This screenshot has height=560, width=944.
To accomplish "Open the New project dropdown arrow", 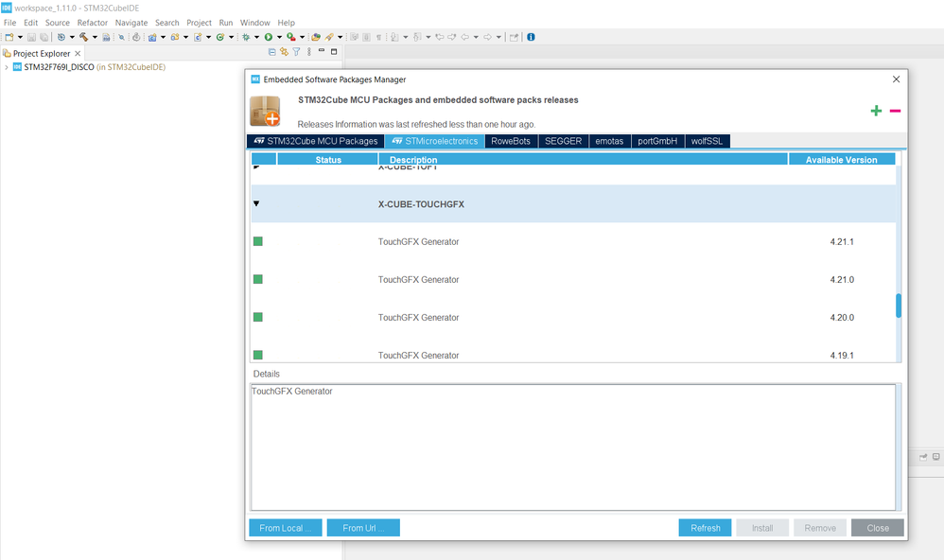I will point(20,37).
